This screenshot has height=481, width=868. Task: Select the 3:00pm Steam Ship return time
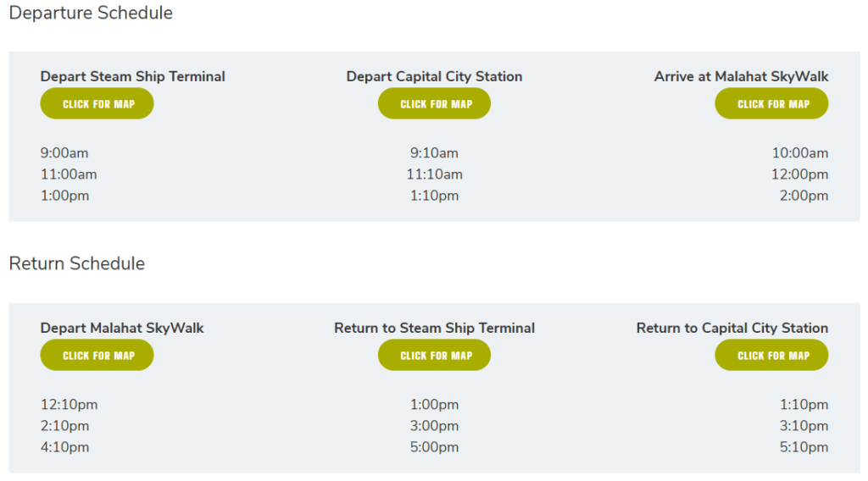pyautogui.click(x=435, y=426)
